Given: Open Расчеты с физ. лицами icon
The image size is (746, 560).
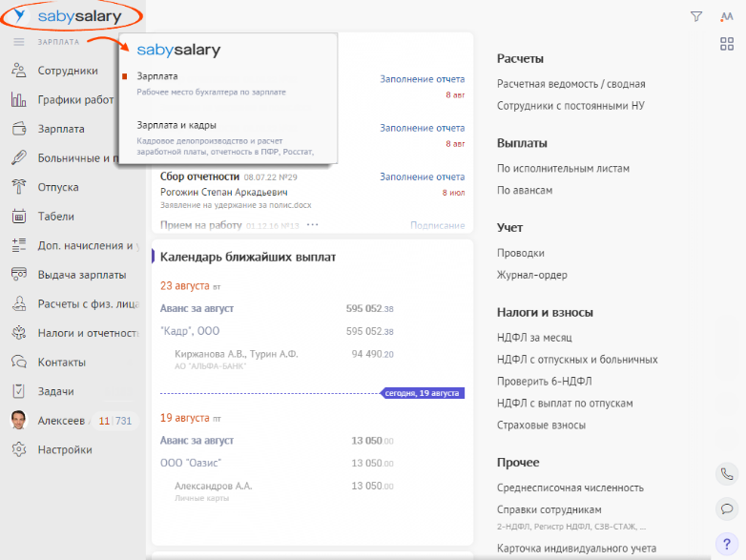Looking at the screenshot, I should pos(19,303).
